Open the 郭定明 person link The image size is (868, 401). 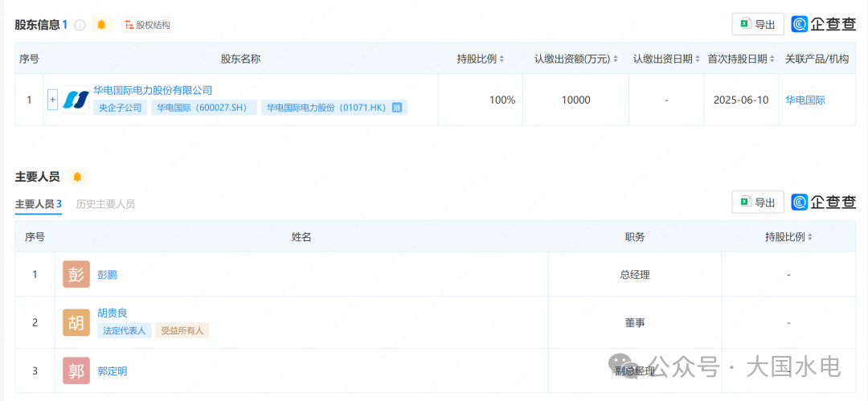point(113,371)
